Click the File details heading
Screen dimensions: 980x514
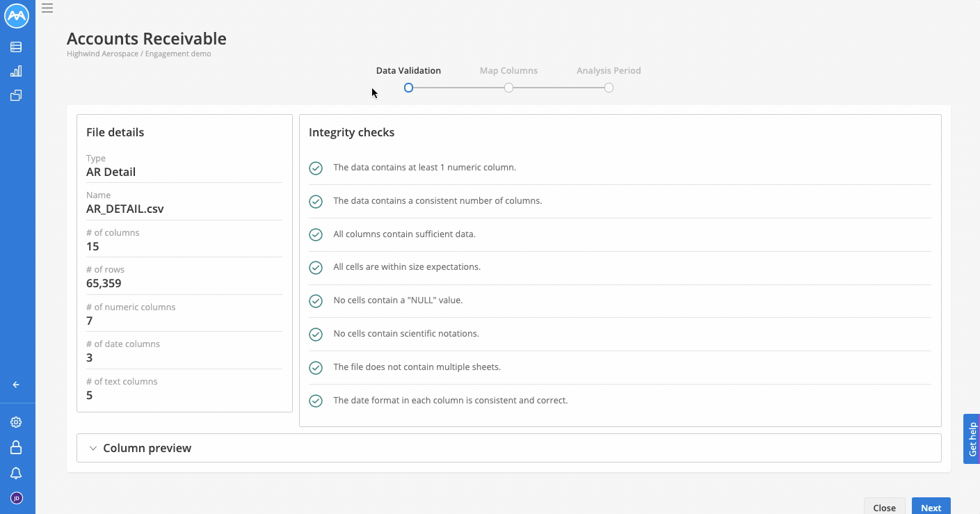(115, 132)
